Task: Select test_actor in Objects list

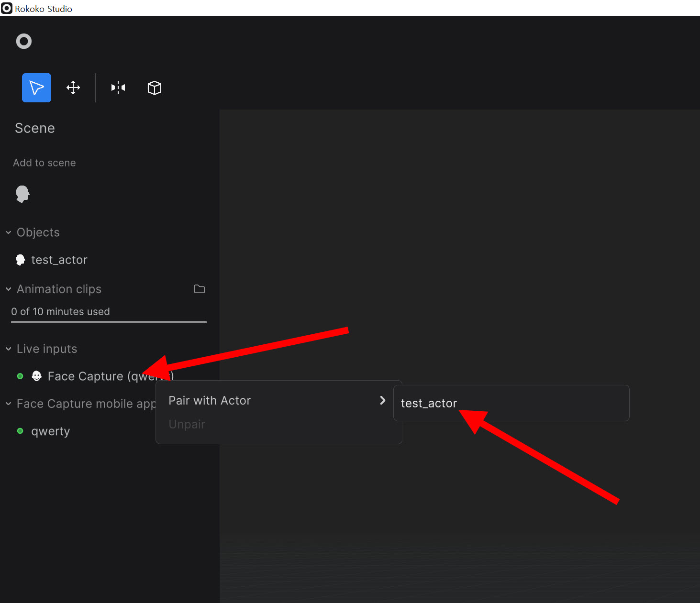Action: point(59,260)
